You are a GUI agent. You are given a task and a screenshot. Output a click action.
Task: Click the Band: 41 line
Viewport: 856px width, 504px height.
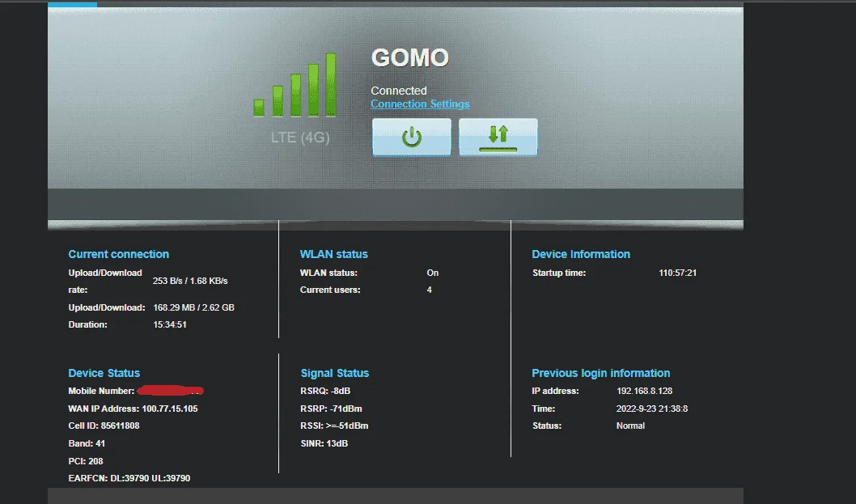[x=87, y=443]
